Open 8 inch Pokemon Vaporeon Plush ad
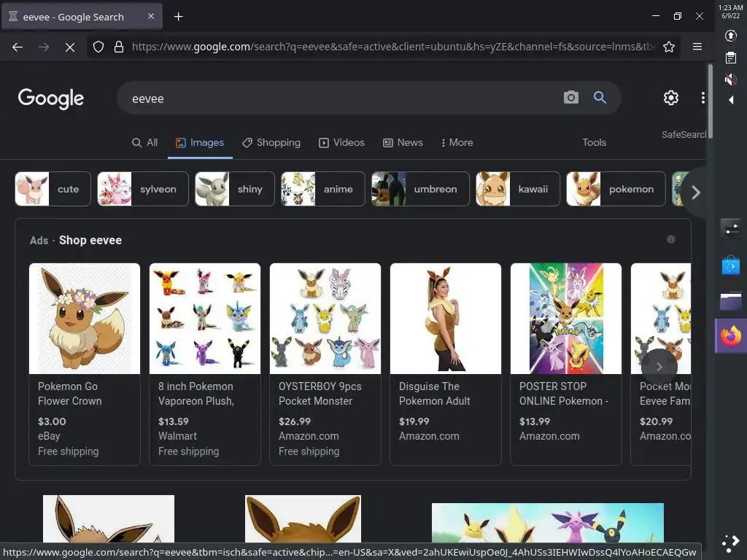This screenshot has width=747, height=560. pyautogui.click(x=205, y=364)
